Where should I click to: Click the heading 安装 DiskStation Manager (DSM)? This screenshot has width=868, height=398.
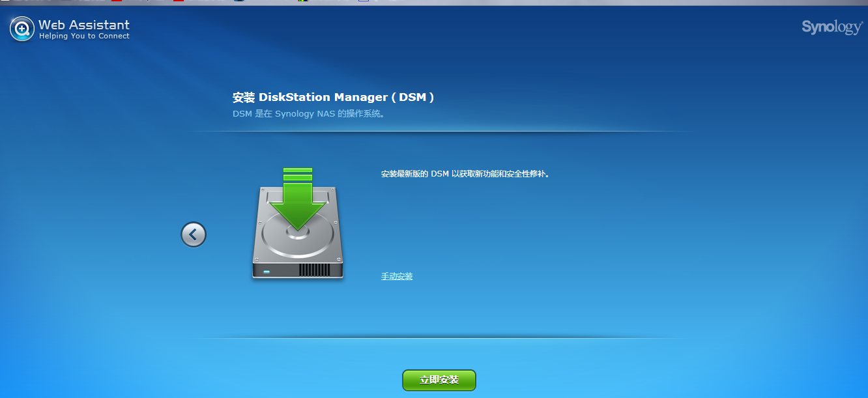coord(334,97)
